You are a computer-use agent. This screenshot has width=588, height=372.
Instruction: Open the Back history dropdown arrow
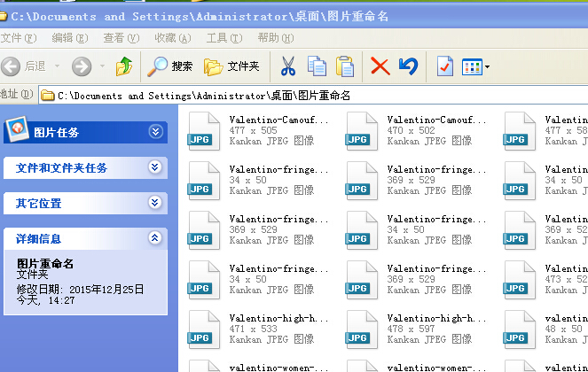[58, 66]
